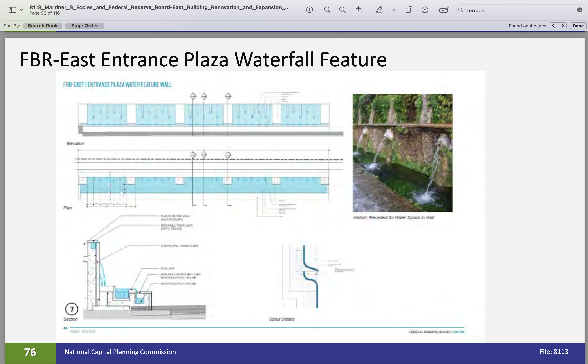588x364 pixels.
Task: Zoom out of the PDF page
Action: (x=327, y=10)
